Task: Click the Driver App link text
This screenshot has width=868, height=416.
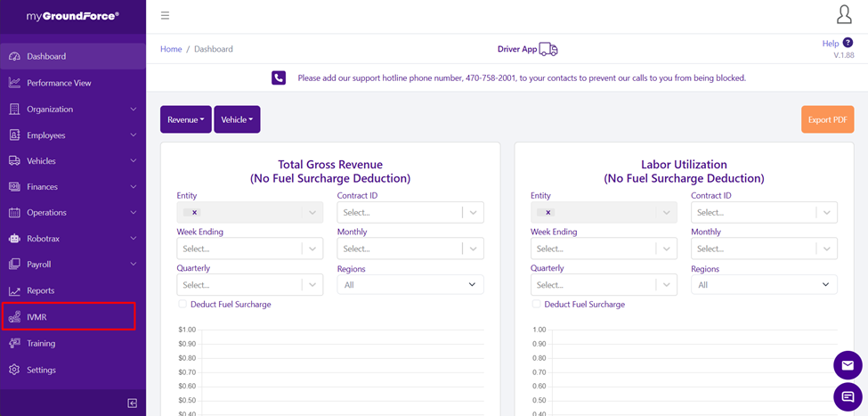Action: 517,49
